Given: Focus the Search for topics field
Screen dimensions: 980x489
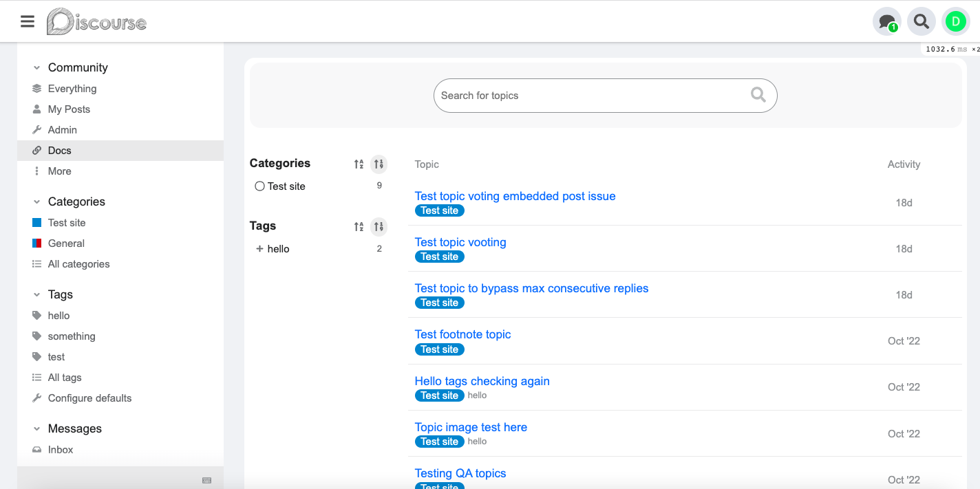Looking at the screenshot, I should (592, 96).
